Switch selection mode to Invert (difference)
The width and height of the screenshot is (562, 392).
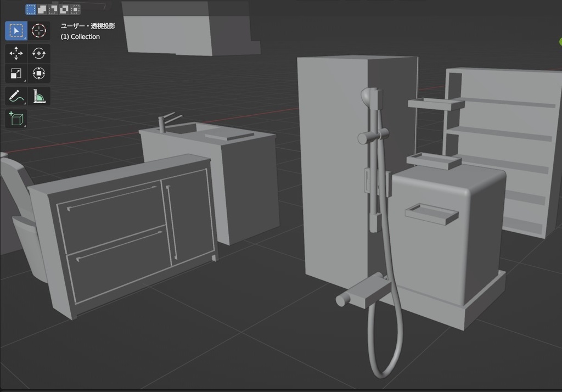64,9
